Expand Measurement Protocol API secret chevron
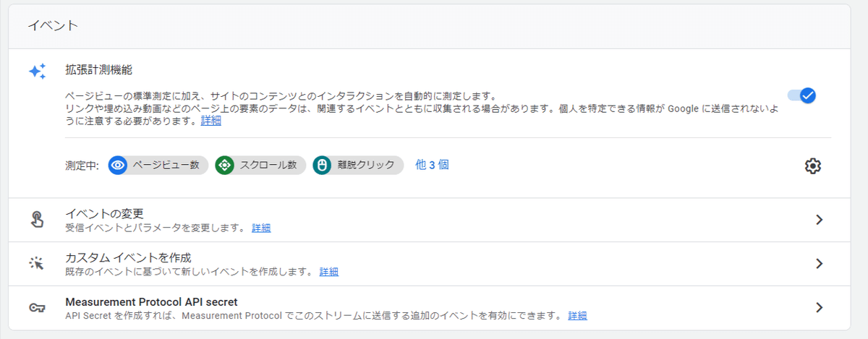This screenshot has height=339, width=868. (x=819, y=308)
